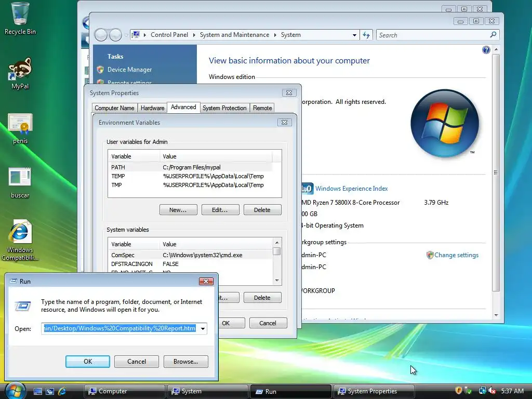Select the Advanced tab
The height and width of the screenshot is (399, 532).
183,107
